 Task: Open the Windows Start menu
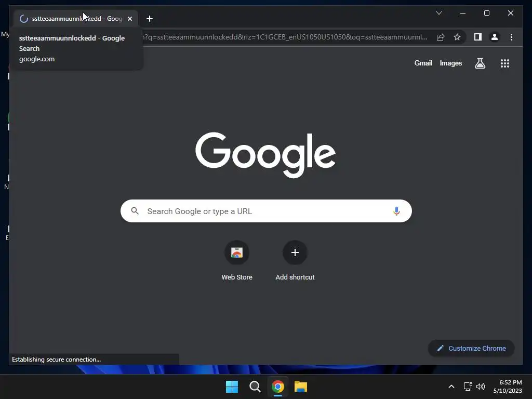click(x=232, y=387)
